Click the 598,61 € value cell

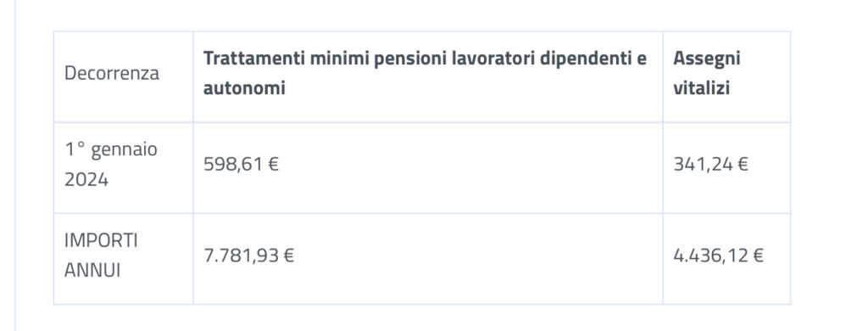(428, 167)
